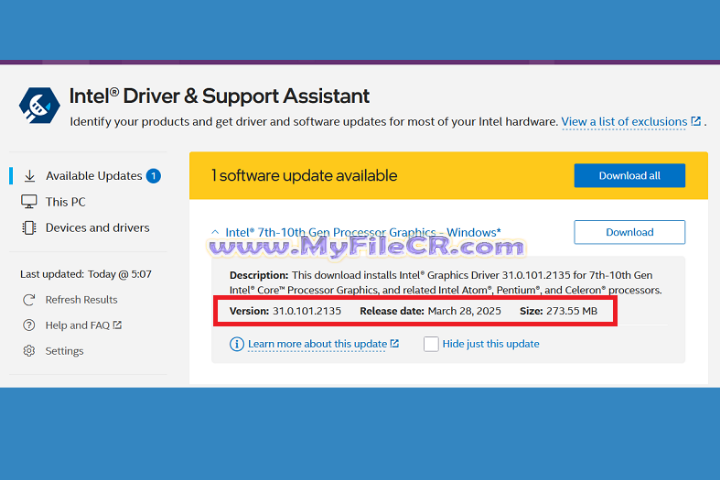Click the question mark Help icon
This screenshot has height=480, width=720.
tap(29, 325)
